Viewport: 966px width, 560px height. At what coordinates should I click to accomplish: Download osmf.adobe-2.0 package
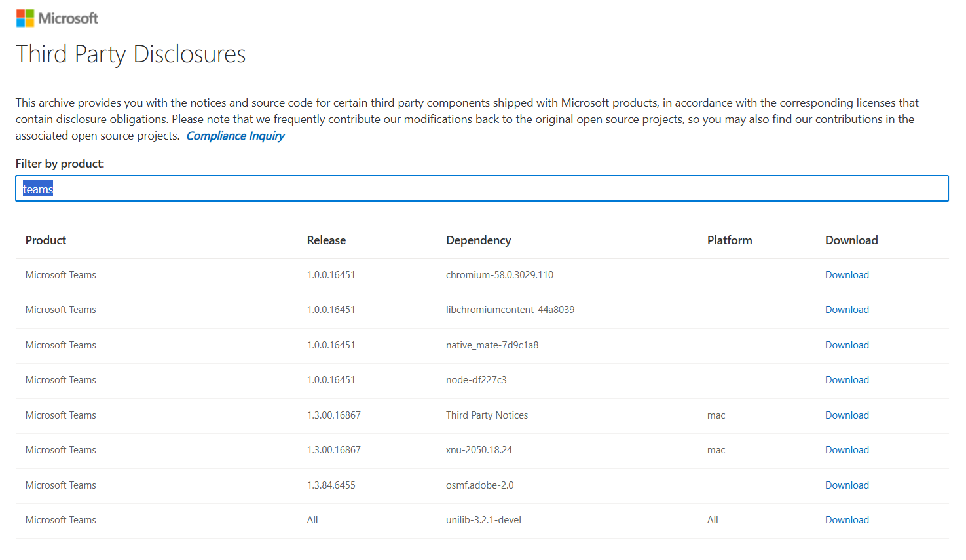[847, 485]
